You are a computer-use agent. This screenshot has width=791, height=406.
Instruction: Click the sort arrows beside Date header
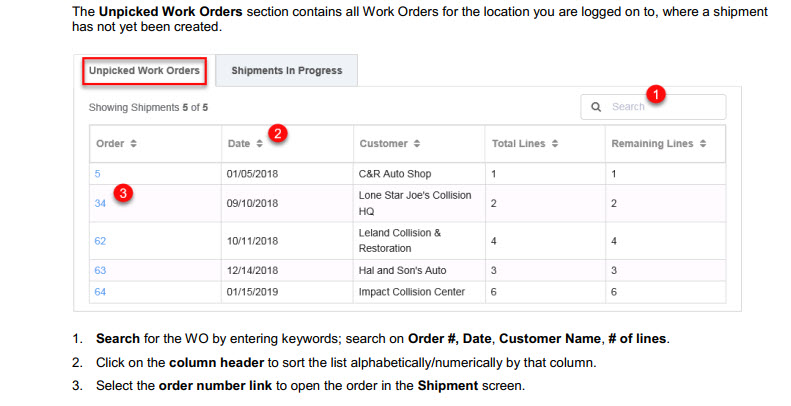coord(258,144)
